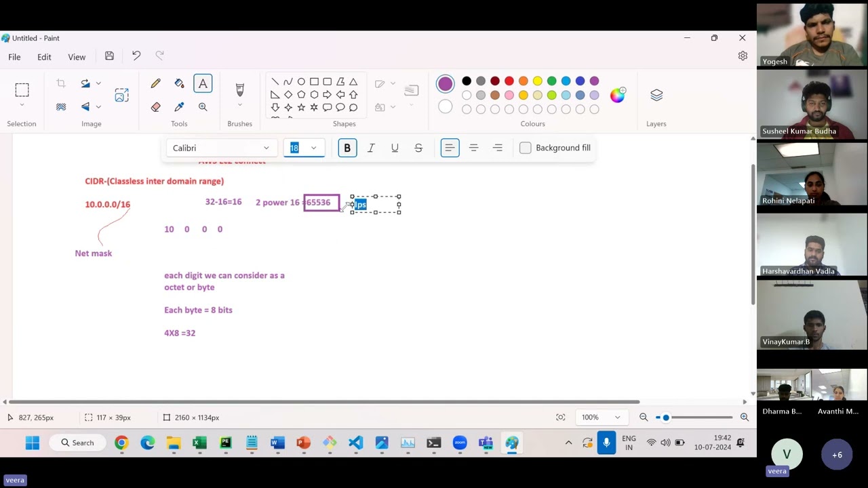Select the Eraser tool
The height and width of the screenshot is (488, 868).
156,106
